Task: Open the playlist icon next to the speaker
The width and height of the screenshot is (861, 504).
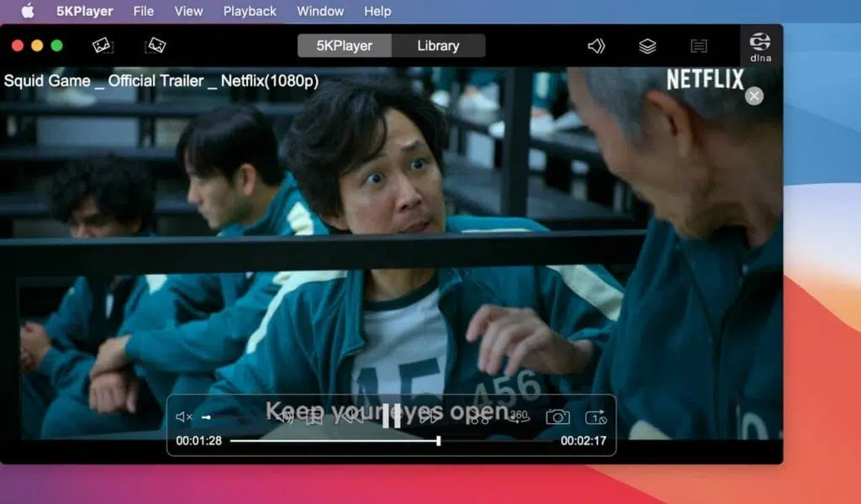Action: (646, 45)
